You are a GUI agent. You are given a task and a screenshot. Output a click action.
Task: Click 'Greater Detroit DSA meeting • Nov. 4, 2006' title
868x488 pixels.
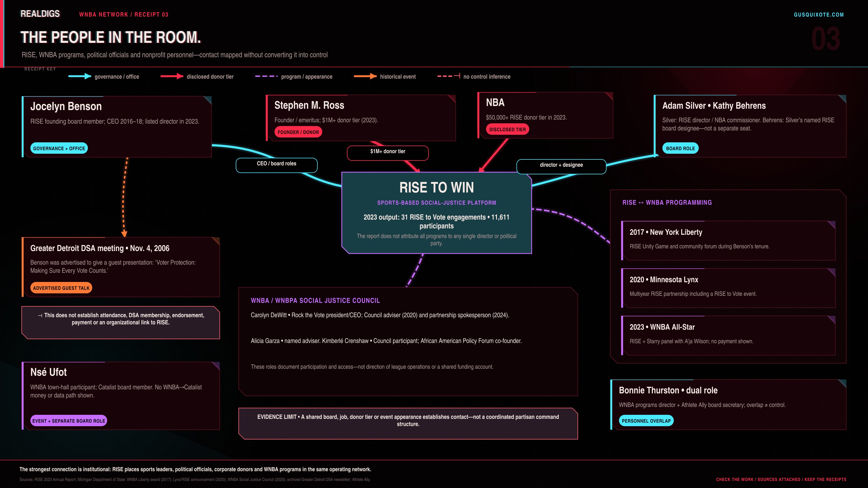click(x=100, y=249)
